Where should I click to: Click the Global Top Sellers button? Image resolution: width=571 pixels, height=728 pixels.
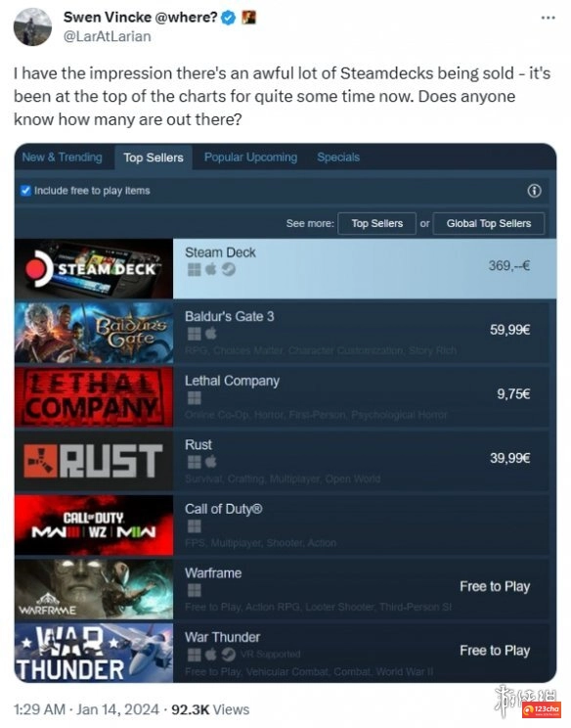point(489,223)
